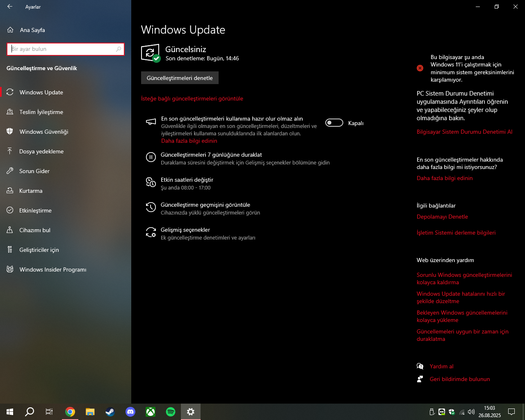Click the Güncelleştirmeleri denetle button
Viewport: 525px width, 420px height.
pos(180,78)
